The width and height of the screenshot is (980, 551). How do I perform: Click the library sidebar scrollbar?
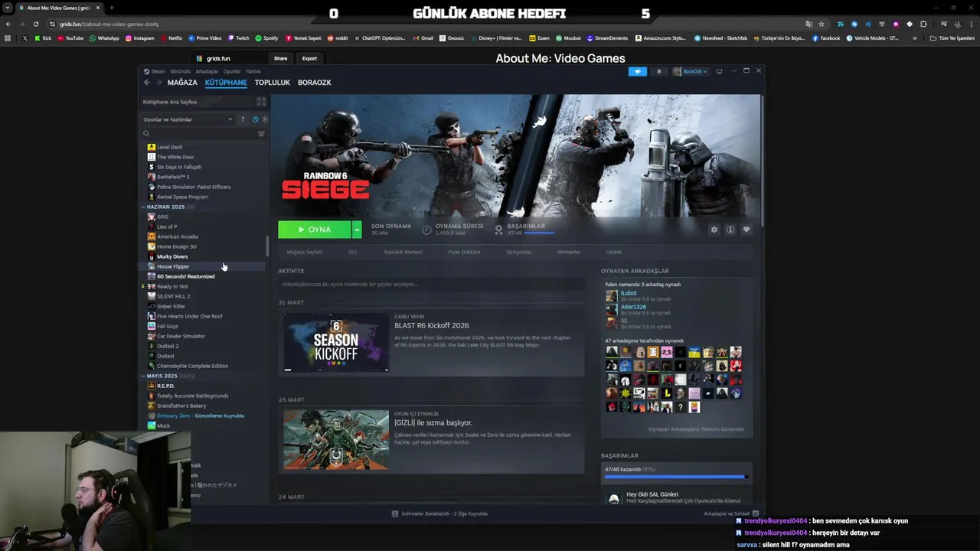click(x=267, y=246)
